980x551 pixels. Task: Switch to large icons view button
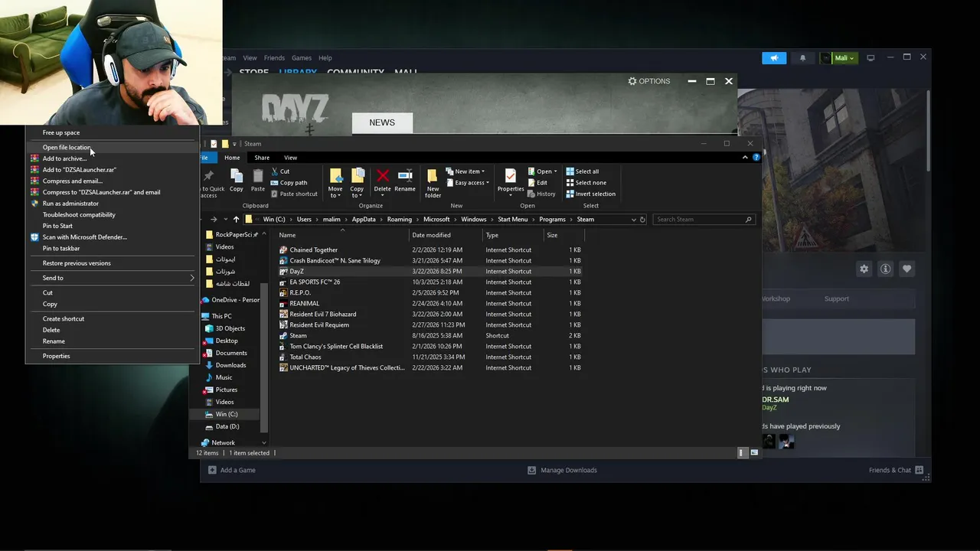[754, 453]
